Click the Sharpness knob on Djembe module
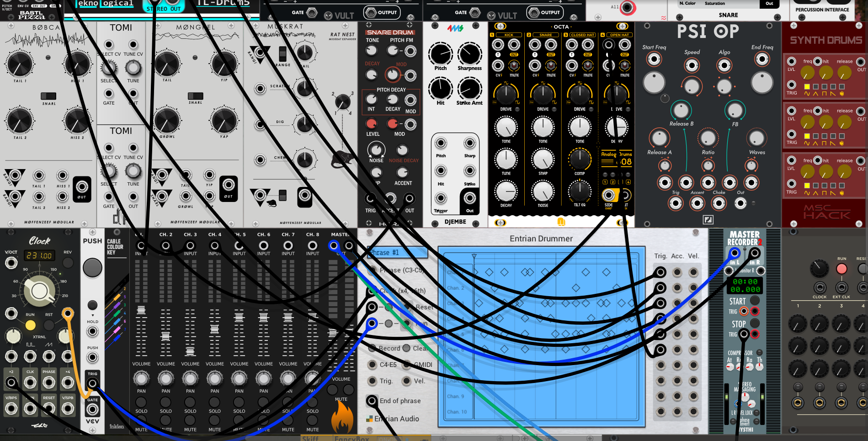Image resolution: width=868 pixels, height=441 pixels. click(469, 54)
